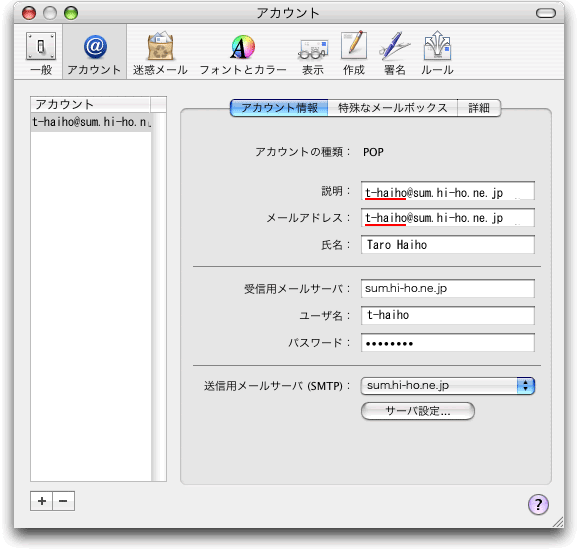The image size is (578, 551).
Task: Remove the account with minus button
Action: point(63,501)
